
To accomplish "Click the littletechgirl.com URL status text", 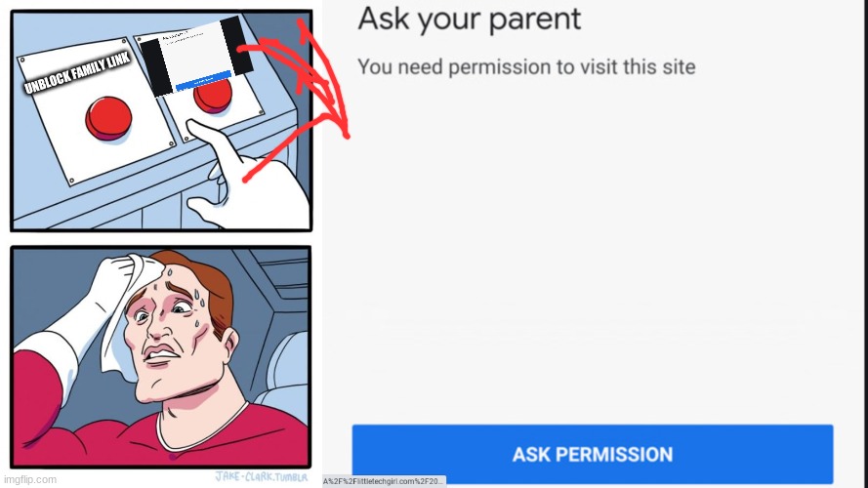I will click(384, 481).
